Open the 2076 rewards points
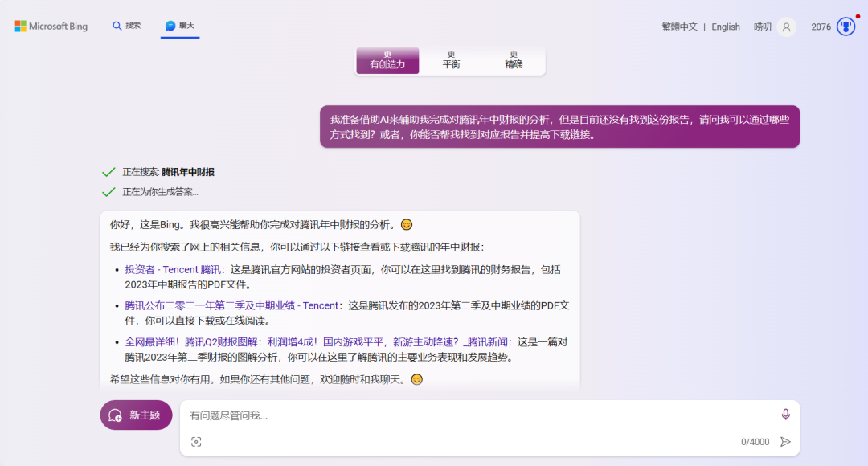The image size is (868, 466). coord(821,27)
